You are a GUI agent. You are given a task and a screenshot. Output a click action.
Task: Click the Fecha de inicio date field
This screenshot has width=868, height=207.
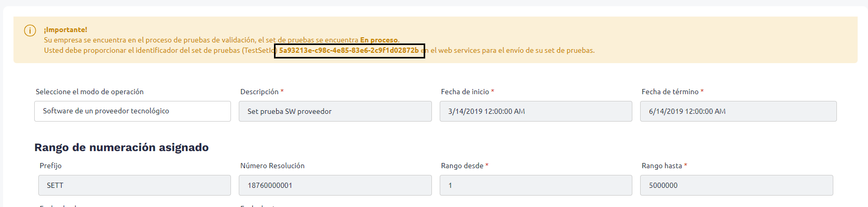(536, 111)
